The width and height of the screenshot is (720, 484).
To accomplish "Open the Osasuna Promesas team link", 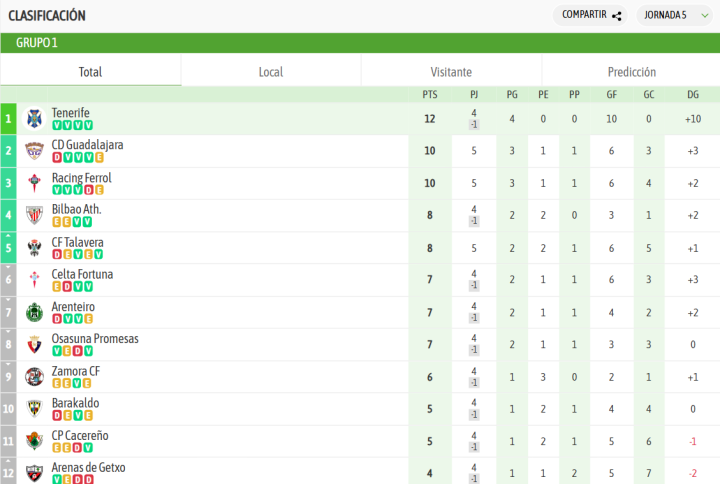I will click(95, 339).
